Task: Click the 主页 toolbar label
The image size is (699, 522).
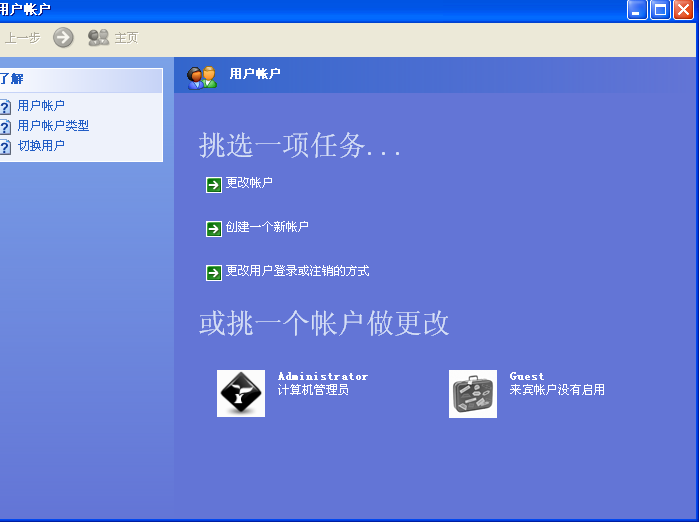Action: click(x=126, y=38)
